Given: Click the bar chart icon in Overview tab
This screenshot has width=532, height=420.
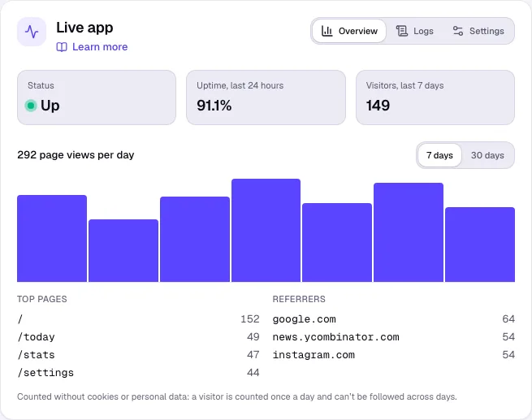Looking at the screenshot, I should tap(327, 31).
